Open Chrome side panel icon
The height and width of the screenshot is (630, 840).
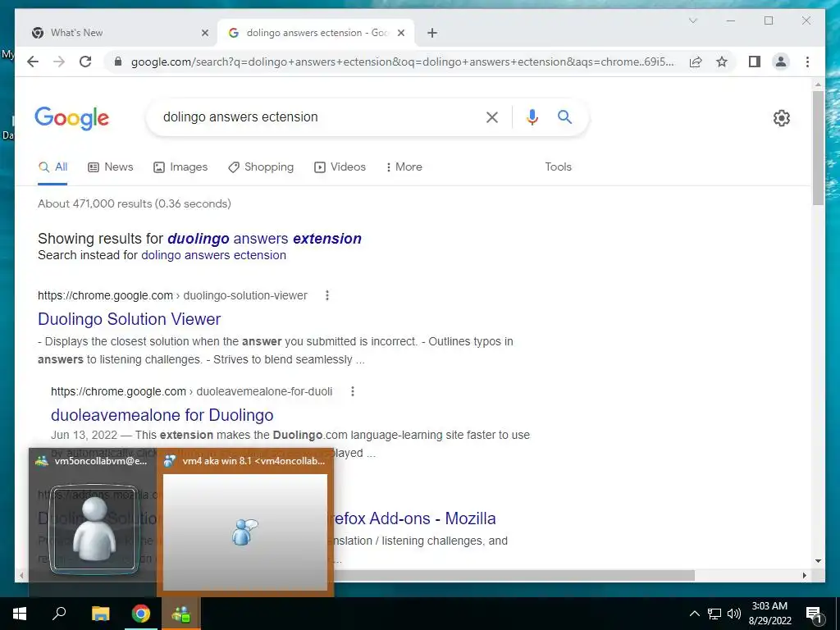pyautogui.click(x=755, y=62)
